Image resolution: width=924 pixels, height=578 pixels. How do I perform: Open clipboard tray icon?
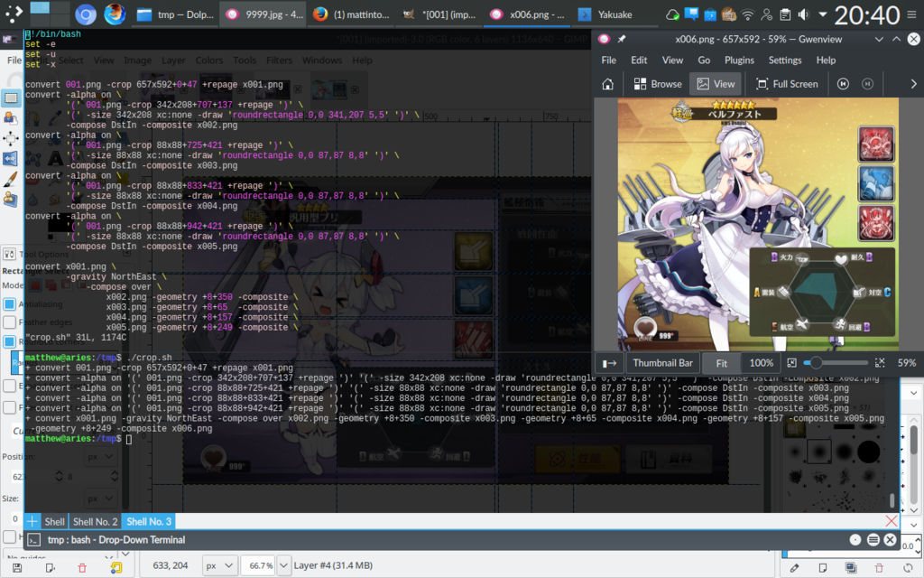pyautogui.click(x=785, y=14)
